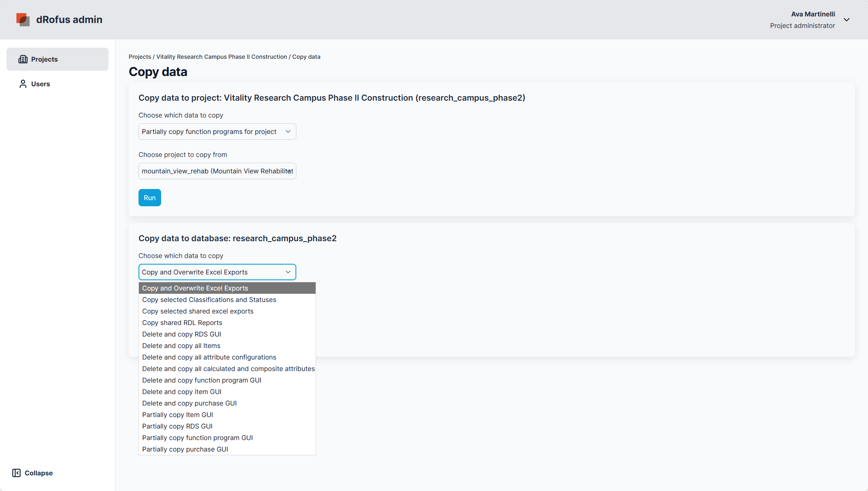Pick Delete and copy all attribute configurations
The image size is (868, 491).
(x=227, y=357)
